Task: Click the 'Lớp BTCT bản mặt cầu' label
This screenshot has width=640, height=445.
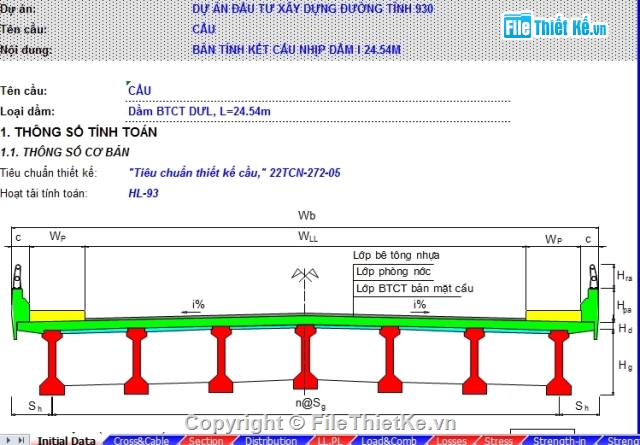Action: [415, 288]
